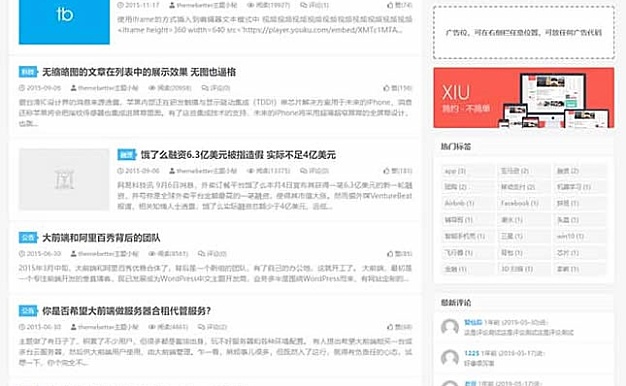Image resolution: width=626 pixels, height=386 pixels.
Task: Click date 2015-09-06 on 无缩略图的文章 post
Action: coord(44,88)
